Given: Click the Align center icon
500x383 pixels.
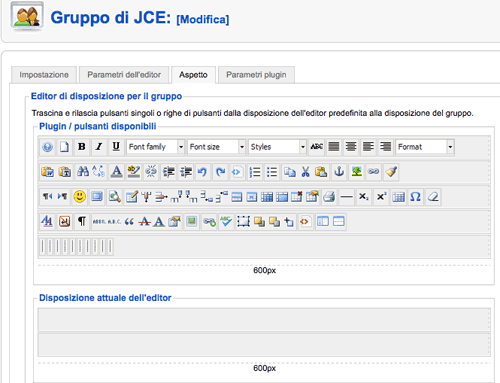Looking at the screenshot, I should [351, 147].
